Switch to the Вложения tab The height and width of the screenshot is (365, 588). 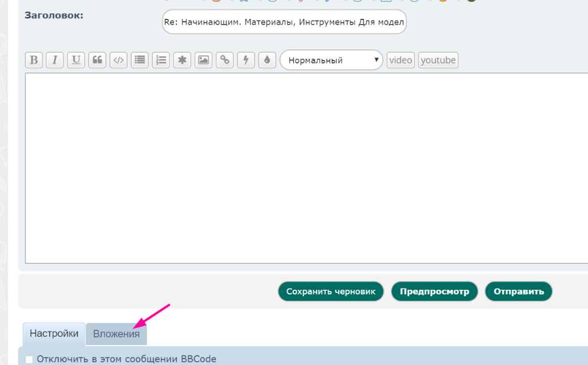tap(116, 334)
